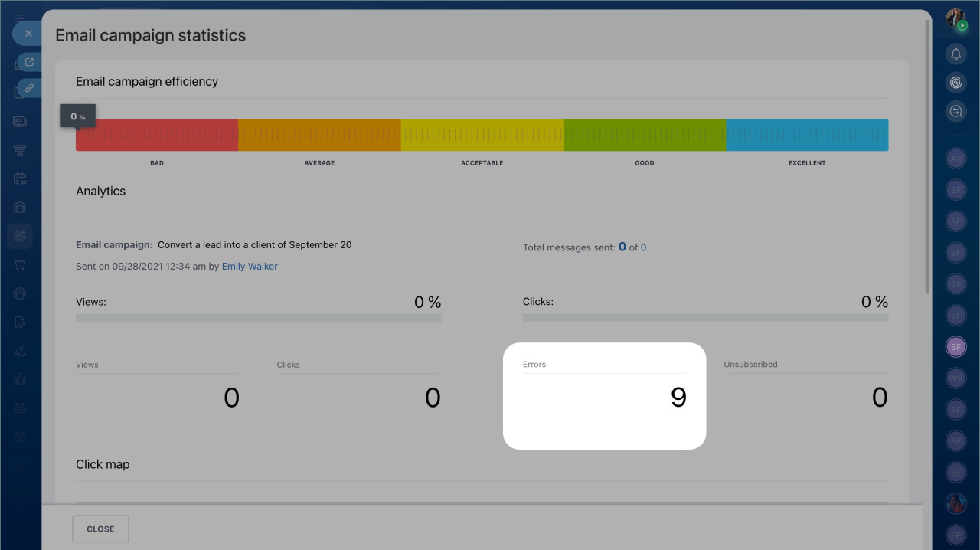Viewport: 980px width, 550px height.
Task: Close the slider panel with X button
Action: point(28,34)
